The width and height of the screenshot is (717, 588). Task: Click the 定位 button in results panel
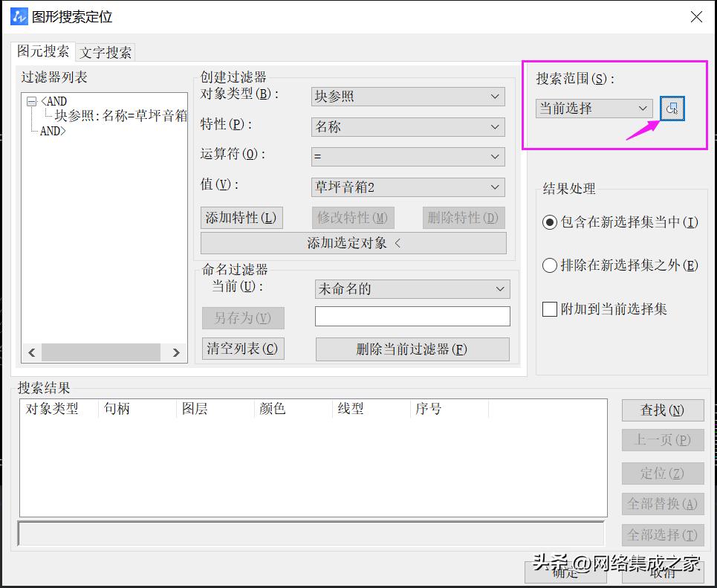click(662, 473)
